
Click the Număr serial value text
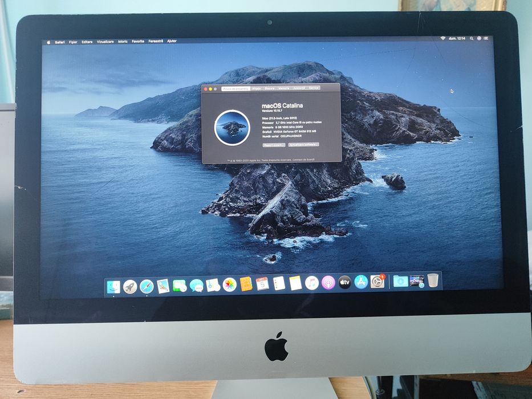(291, 136)
